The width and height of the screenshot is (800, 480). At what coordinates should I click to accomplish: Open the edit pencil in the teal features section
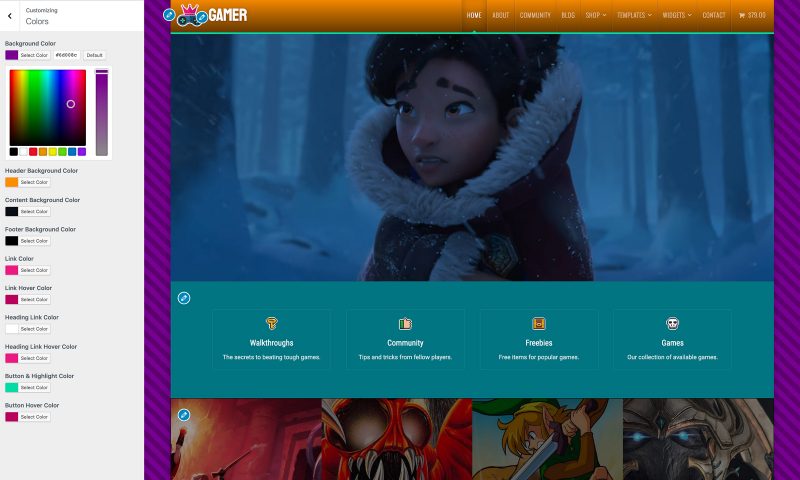point(184,298)
